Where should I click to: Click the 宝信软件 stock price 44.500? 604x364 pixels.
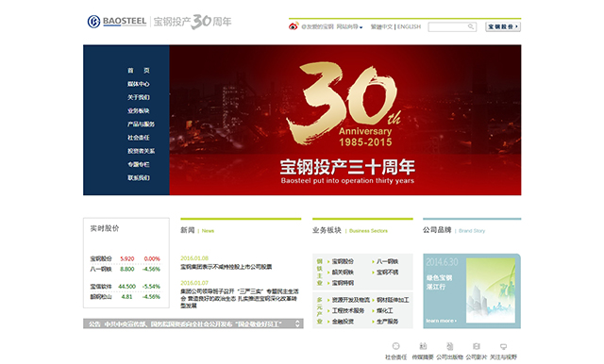tap(126, 287)
